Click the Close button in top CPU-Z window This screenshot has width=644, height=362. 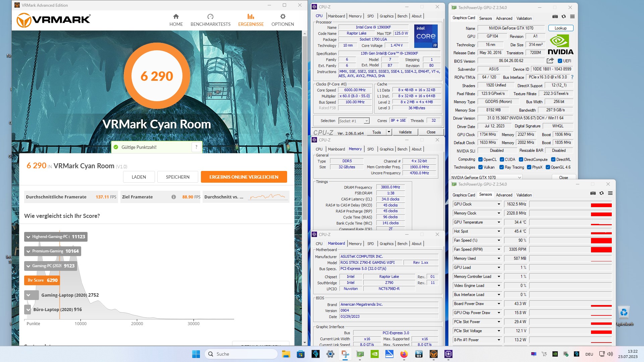pyautogui.click(x=431, y=132)
